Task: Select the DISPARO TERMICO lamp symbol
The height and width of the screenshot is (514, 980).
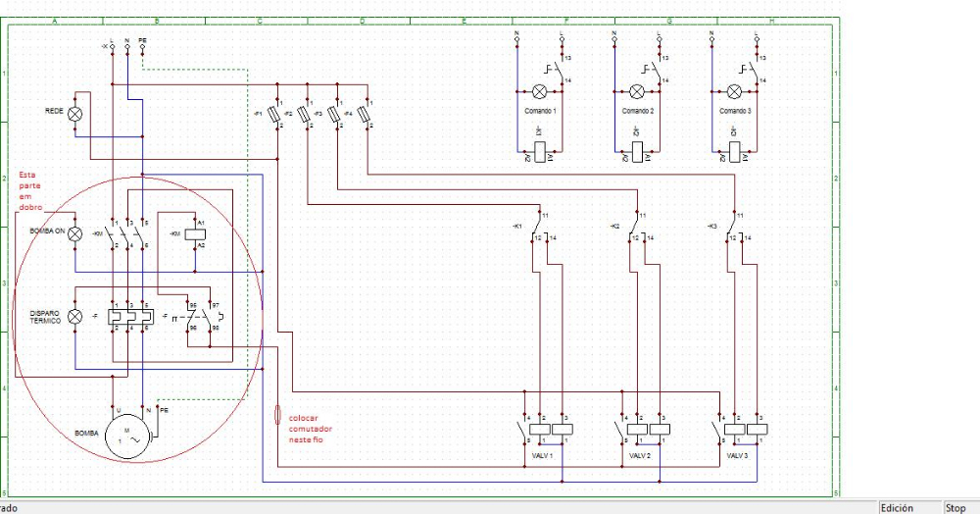Action: (x=73, y=316)
